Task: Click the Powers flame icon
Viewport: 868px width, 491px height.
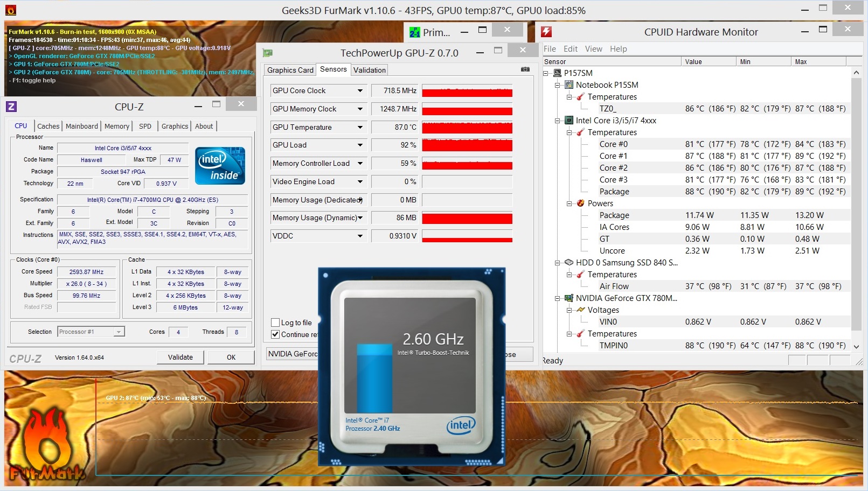Action: tap(580, 203)
